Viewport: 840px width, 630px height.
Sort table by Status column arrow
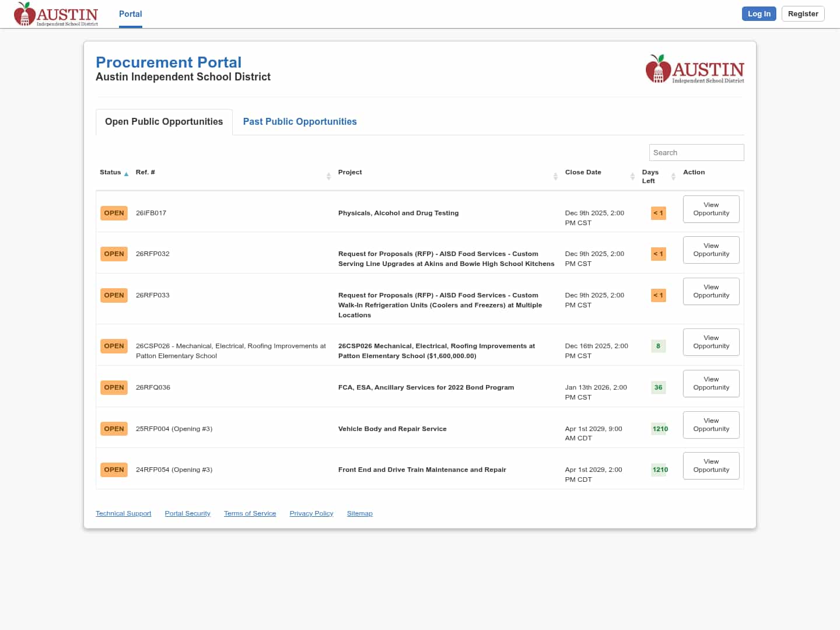pos(126,174)
